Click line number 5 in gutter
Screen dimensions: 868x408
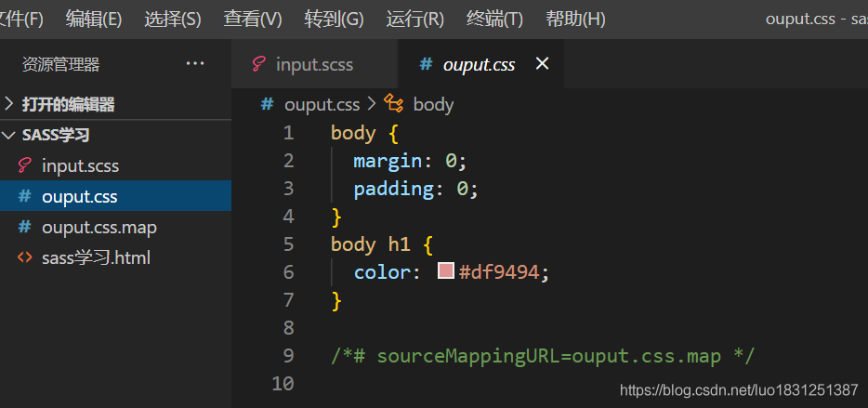click(288, 243)
